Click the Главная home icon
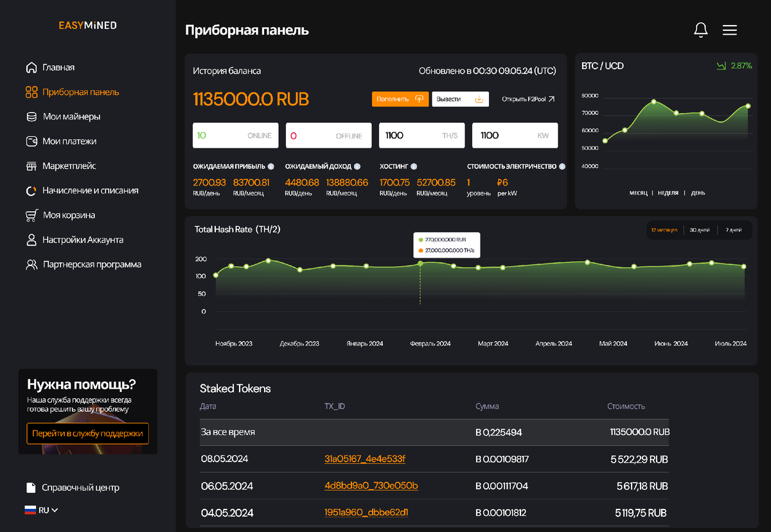Image resolution: width=771 pixels, height=532 pixels. [x=31, y=67]
